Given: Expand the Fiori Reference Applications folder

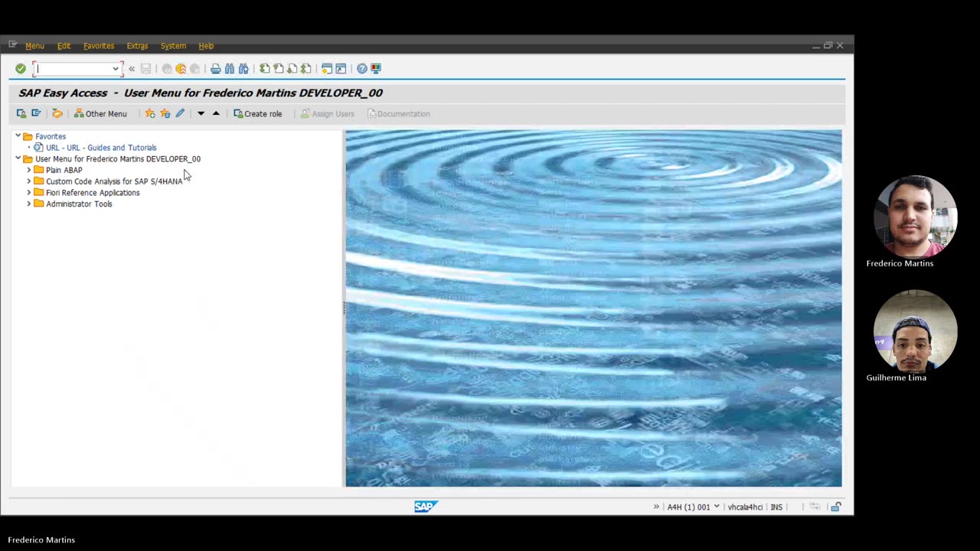Looking at the screenshot, I should point(29,193).
